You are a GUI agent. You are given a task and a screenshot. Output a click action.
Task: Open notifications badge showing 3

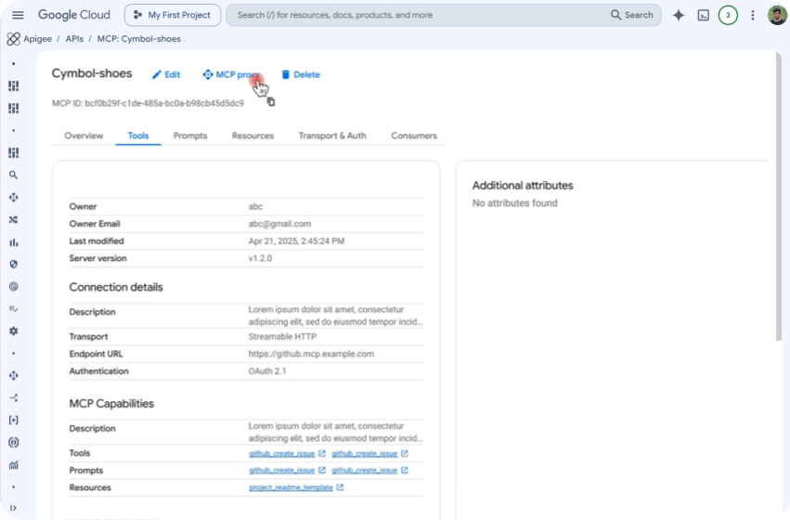[728, 15]
